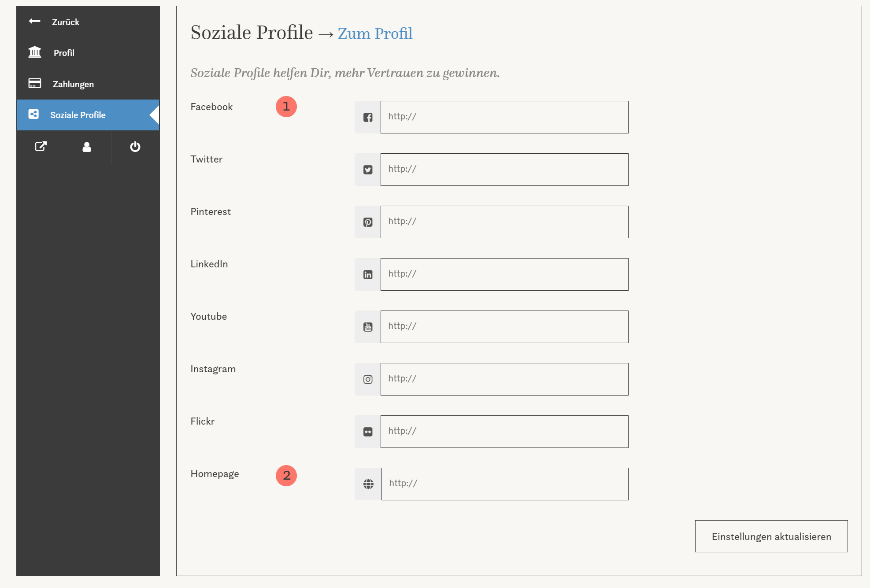Viewport: 870px width, 588px height.
Task: Click the Homepage globe icon addon
Action: tap(368, 484)
